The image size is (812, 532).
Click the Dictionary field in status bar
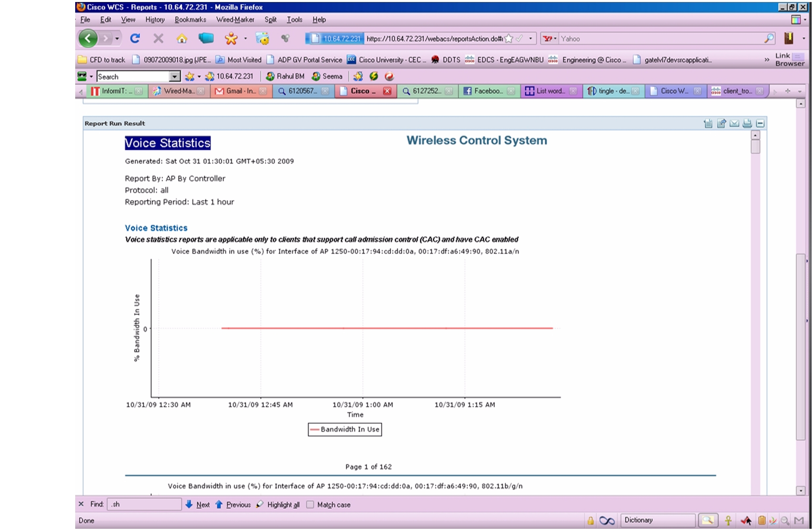click(658, 520)
